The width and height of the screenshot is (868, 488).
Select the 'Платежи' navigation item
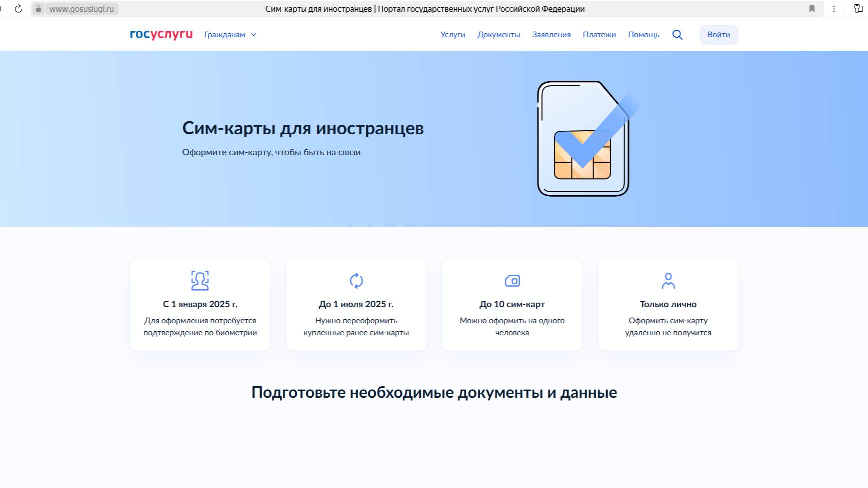pyautogui.click(x=599, y=34)
